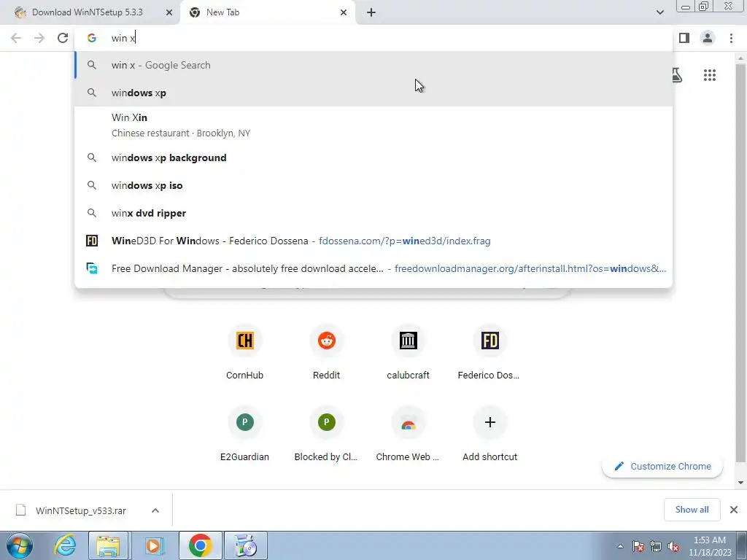Open the WineD3D For Windows suggestion

click(x=373, y=241)
